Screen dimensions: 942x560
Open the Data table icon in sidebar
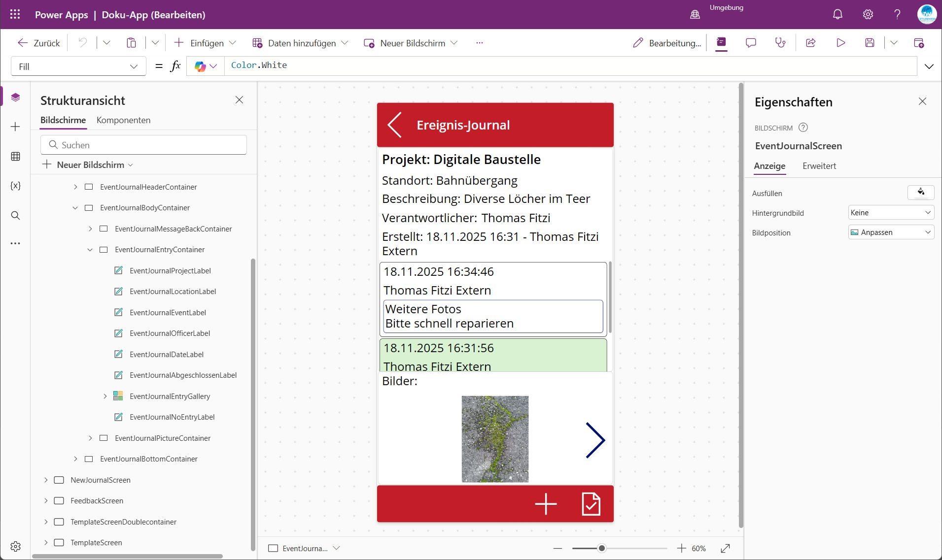tap(15, 156)
